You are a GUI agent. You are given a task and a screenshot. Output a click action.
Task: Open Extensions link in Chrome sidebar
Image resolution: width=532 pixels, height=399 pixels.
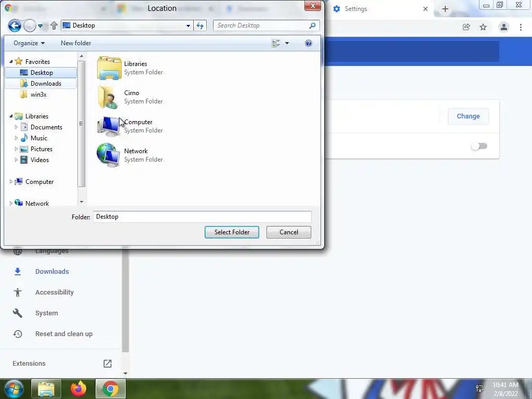[x=29, y=363]
